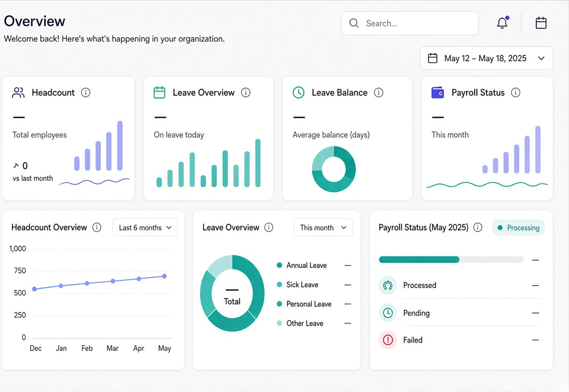Click the chevron on date range selector

tap(541, 58)
